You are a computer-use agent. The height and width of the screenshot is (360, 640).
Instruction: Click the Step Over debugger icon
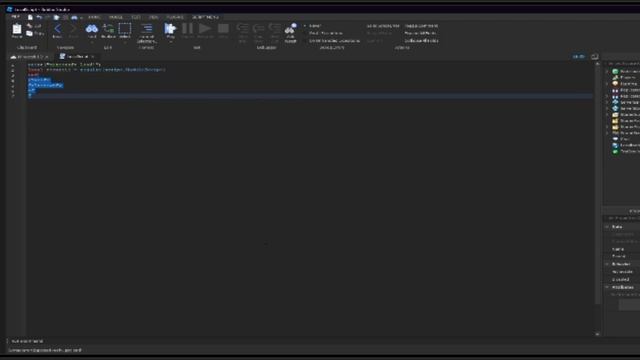[x=258, y=28]
